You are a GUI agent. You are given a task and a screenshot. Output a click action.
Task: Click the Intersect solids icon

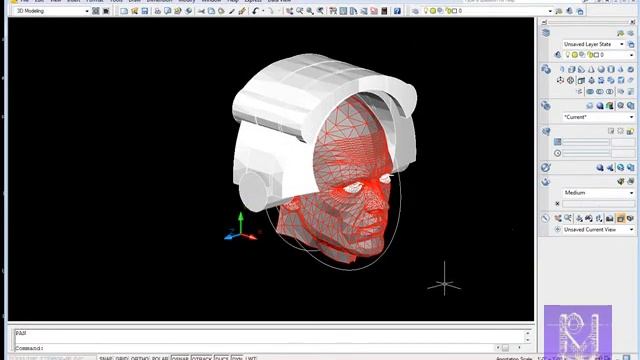[610, 91]
